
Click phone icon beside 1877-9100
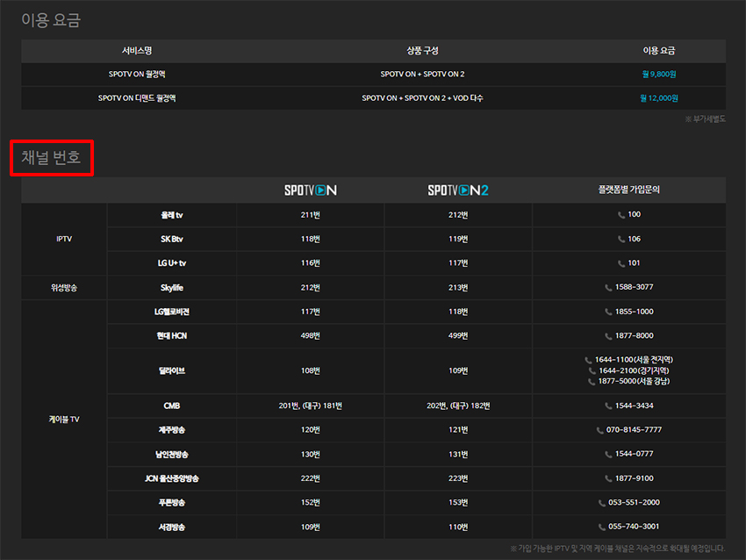click(608, 479)
